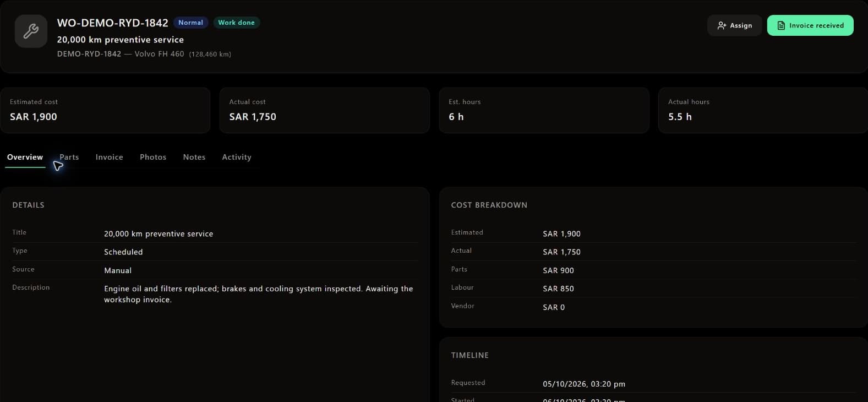Open the Overview tab

[x=25, y=157]
